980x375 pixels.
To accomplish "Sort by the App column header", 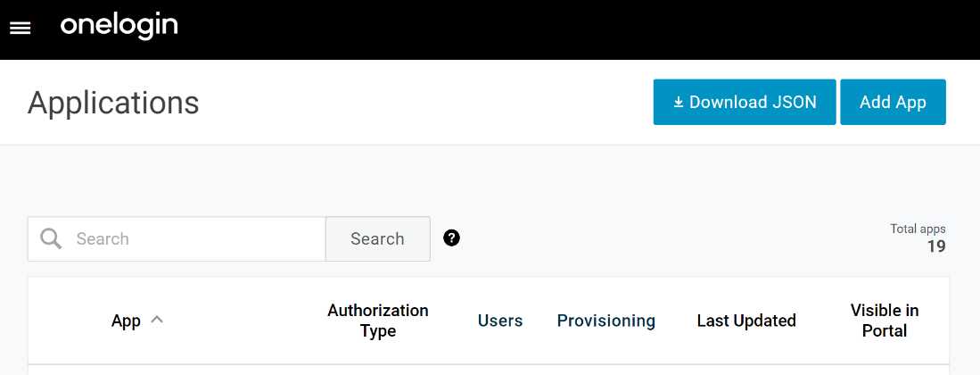I will tap(126, 321).
